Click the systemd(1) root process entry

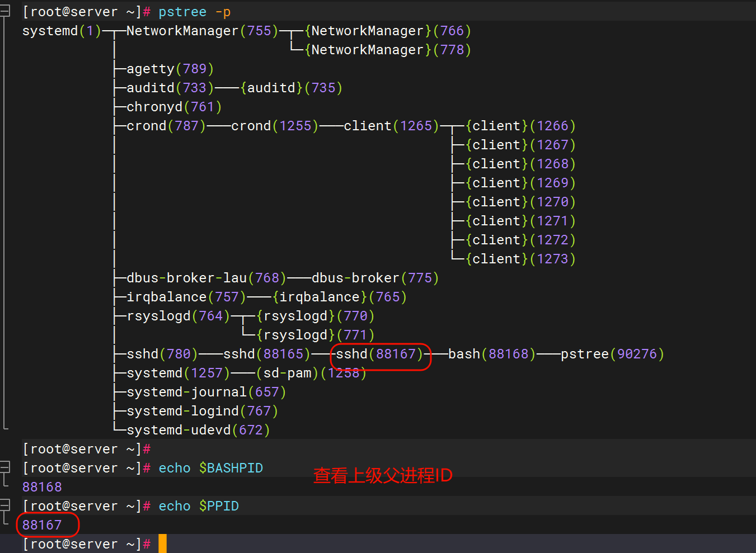point(60,31)
